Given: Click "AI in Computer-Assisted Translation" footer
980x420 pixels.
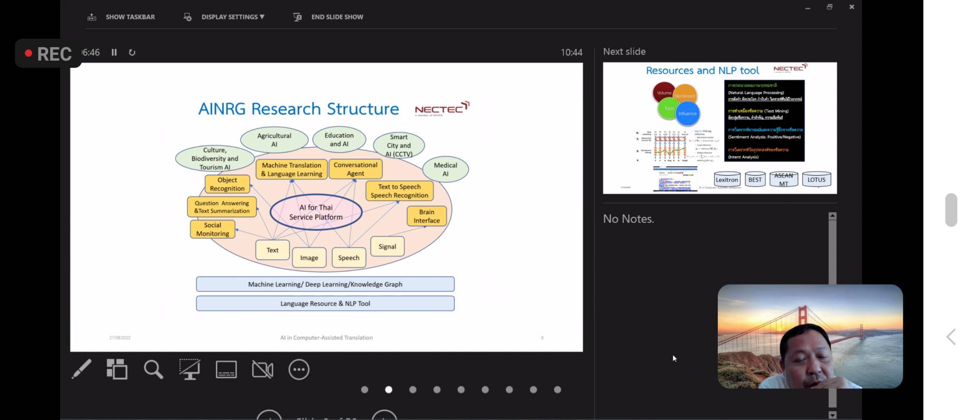Looking at the screenshot, I should [326, 338].
